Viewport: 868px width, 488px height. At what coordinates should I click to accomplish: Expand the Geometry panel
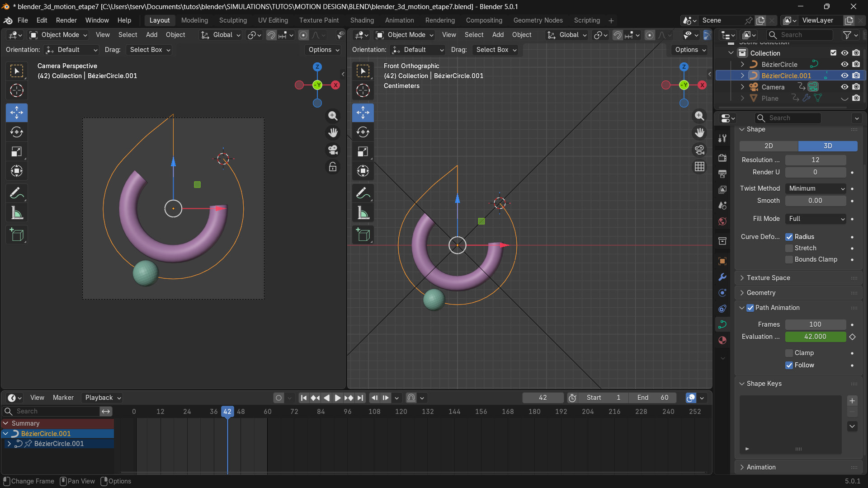click(x=761, y=293)
